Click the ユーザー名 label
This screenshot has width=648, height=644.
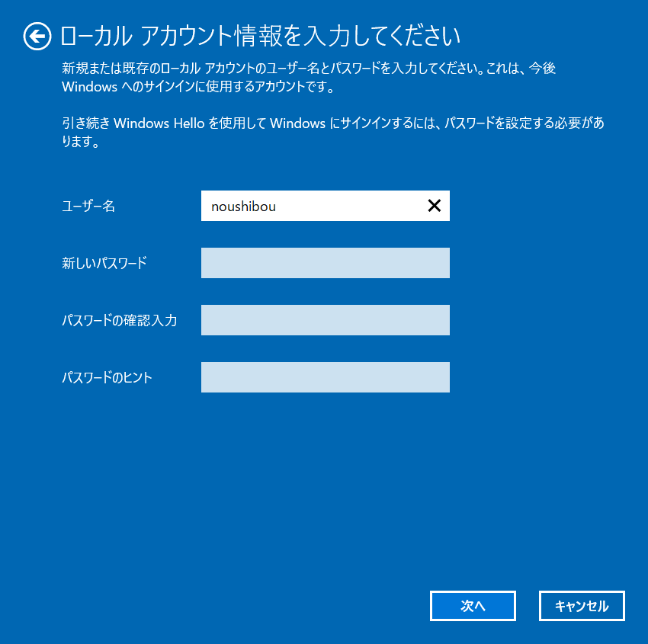tap(88, 206)
